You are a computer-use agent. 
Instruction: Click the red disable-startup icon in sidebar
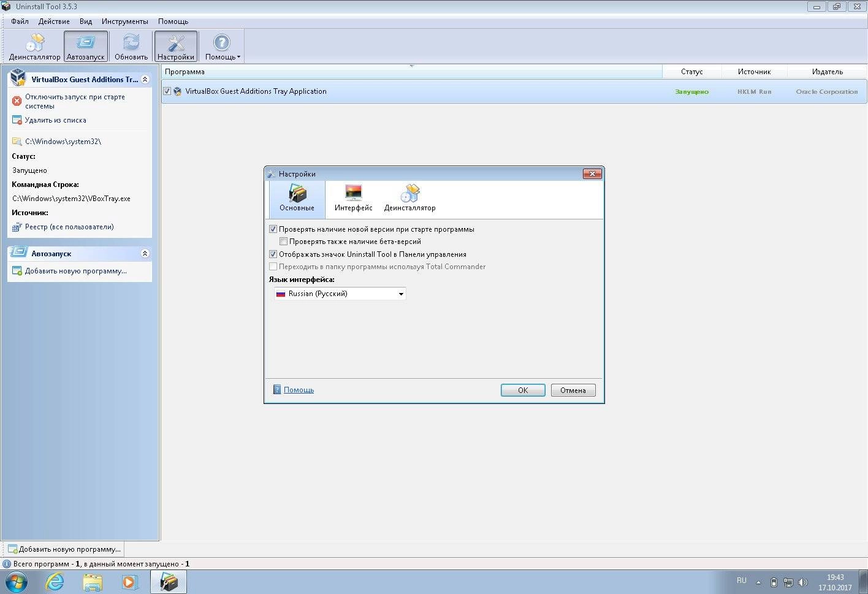(17, 101)
